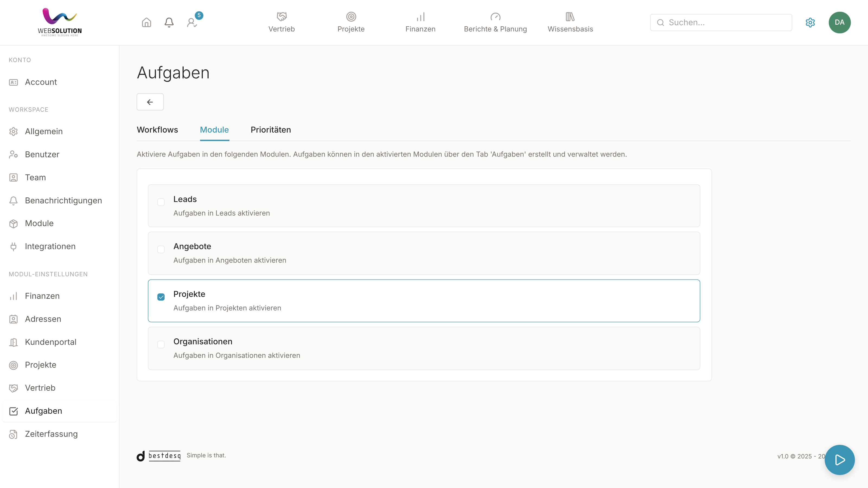
Task: Click the Projekte target icon in sidebar
Action: click(14, 365)
